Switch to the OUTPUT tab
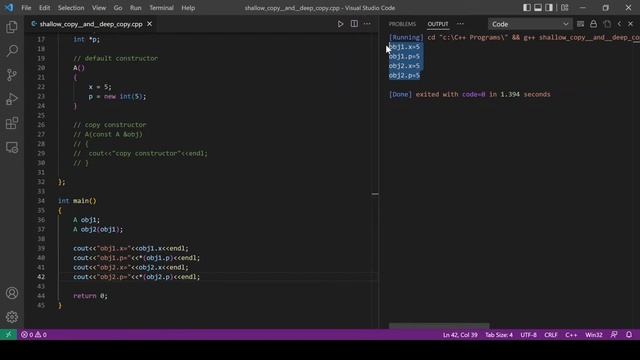 [x=438, y=24]
